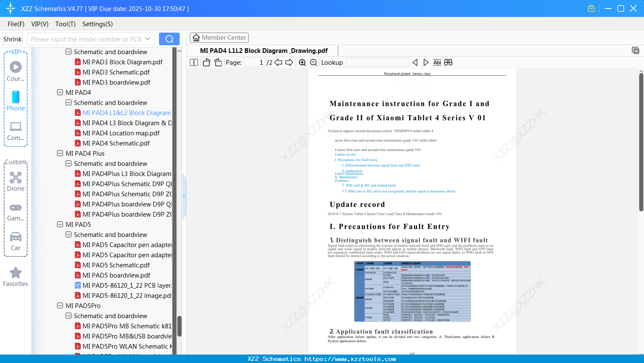Click the Shrink button
This screenshot has height=363, width=644.
click(x=12, y=39)
